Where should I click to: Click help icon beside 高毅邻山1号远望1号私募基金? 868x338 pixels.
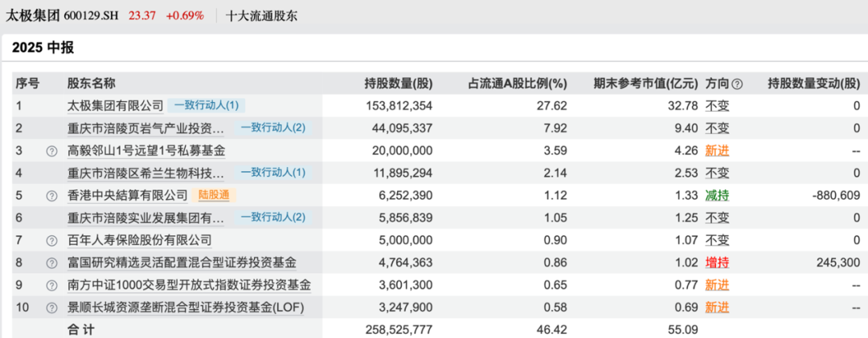pos(52,151)
